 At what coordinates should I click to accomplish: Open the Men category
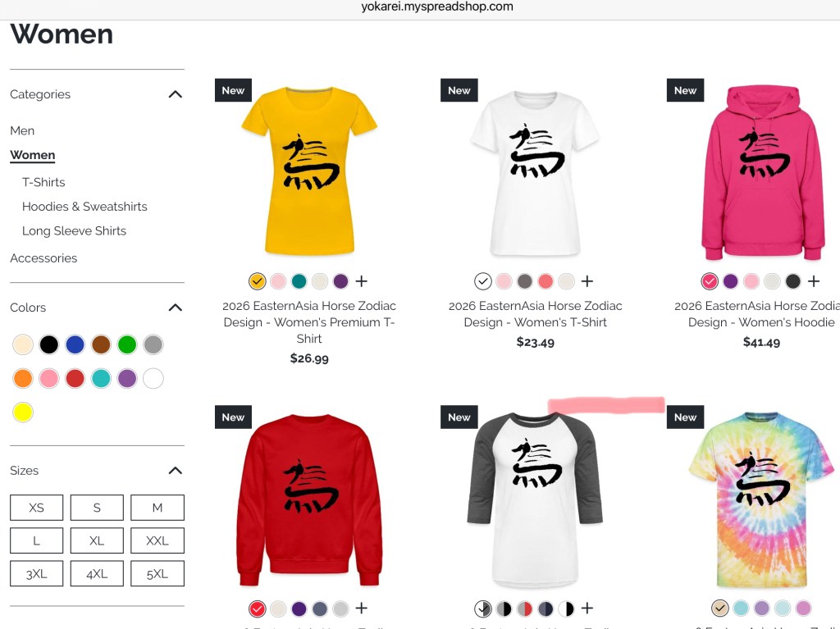point(22,130)
